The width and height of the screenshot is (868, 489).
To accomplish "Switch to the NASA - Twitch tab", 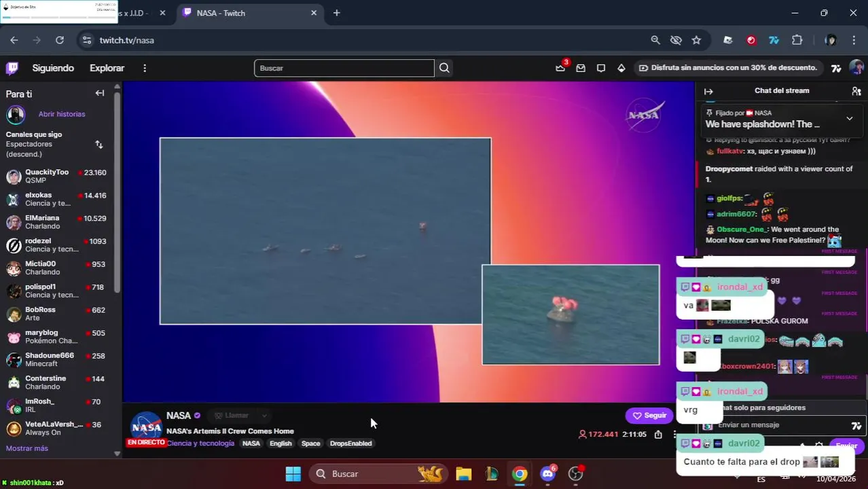I will point(249,13).
